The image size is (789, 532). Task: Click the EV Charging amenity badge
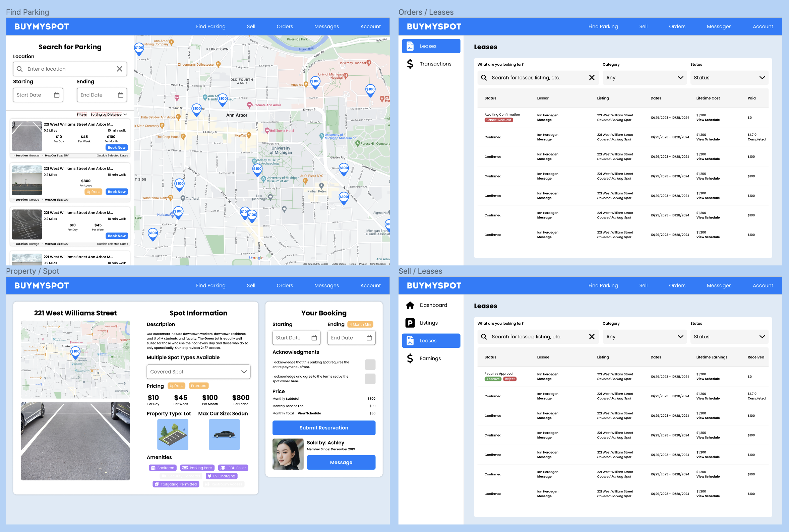[221, 476]
